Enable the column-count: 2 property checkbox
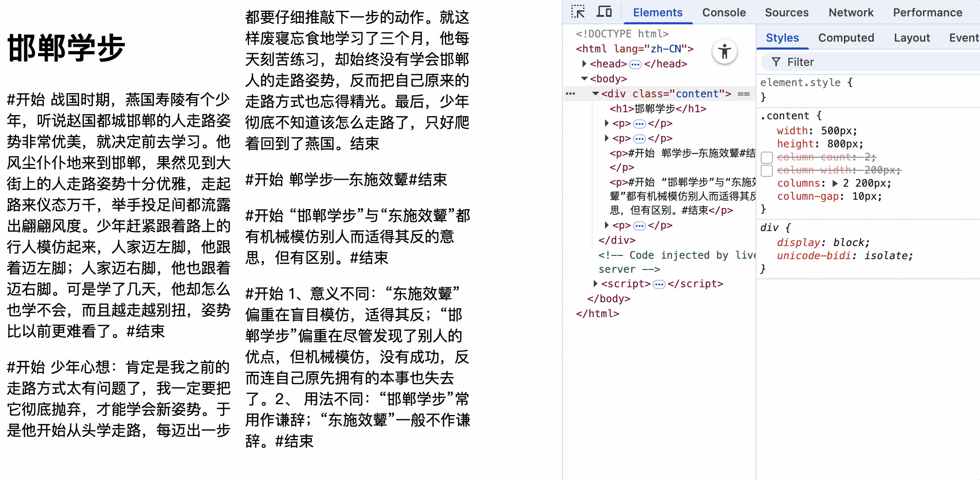The image size is (980, 480). pyautogui.click(x=767, y=157)
